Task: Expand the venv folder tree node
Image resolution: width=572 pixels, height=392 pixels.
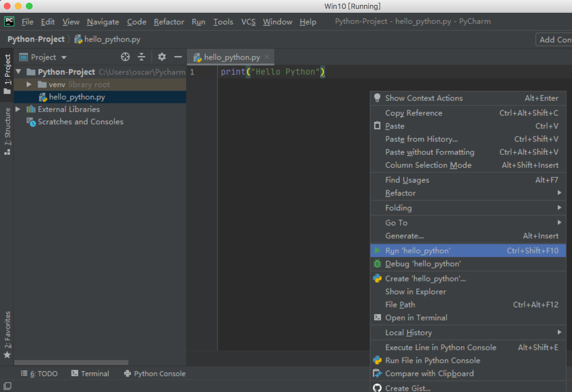Action: tap(29, 84)
